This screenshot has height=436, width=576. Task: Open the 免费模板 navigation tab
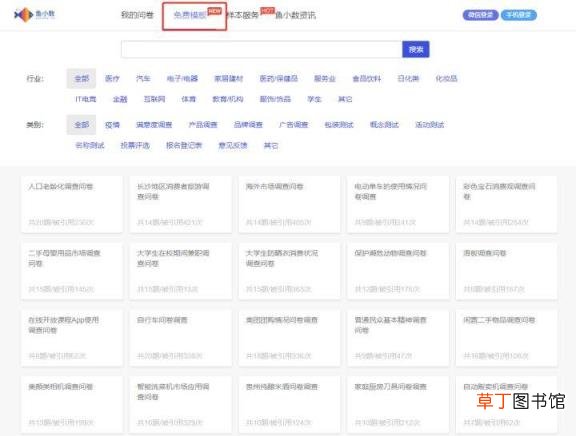(190, 15)
